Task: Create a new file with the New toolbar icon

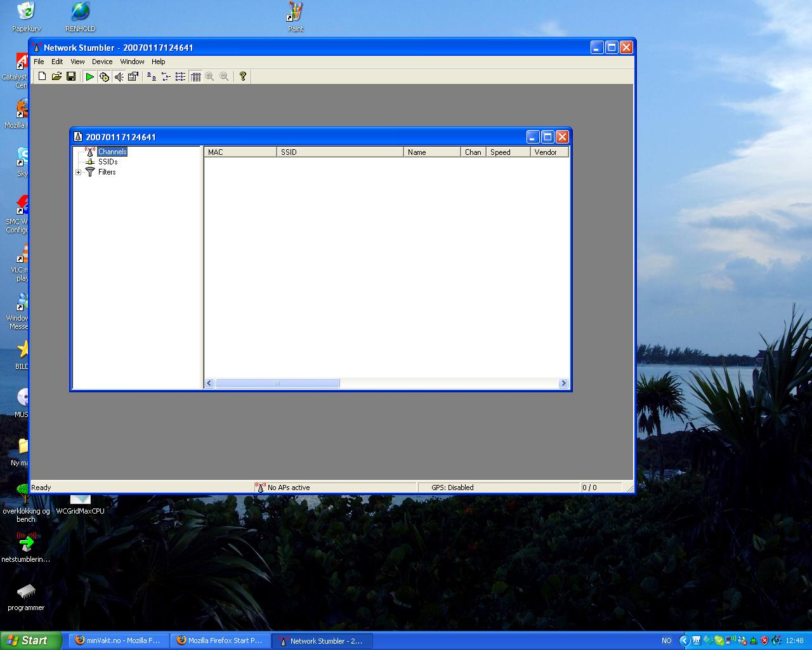Action: click(42, 76)
